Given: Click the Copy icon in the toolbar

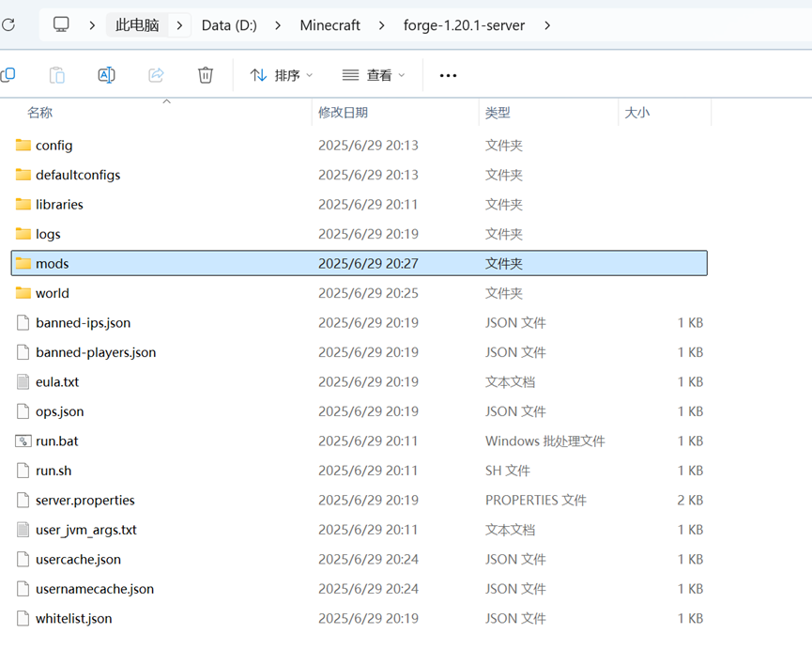Looking at the screenshot, I should [8, 75].
